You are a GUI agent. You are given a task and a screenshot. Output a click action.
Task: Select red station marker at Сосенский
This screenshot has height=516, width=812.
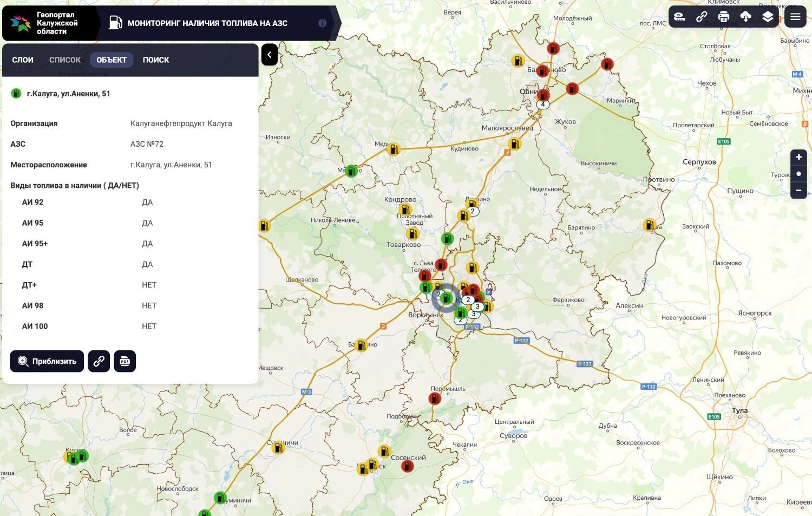coord(408,466)
